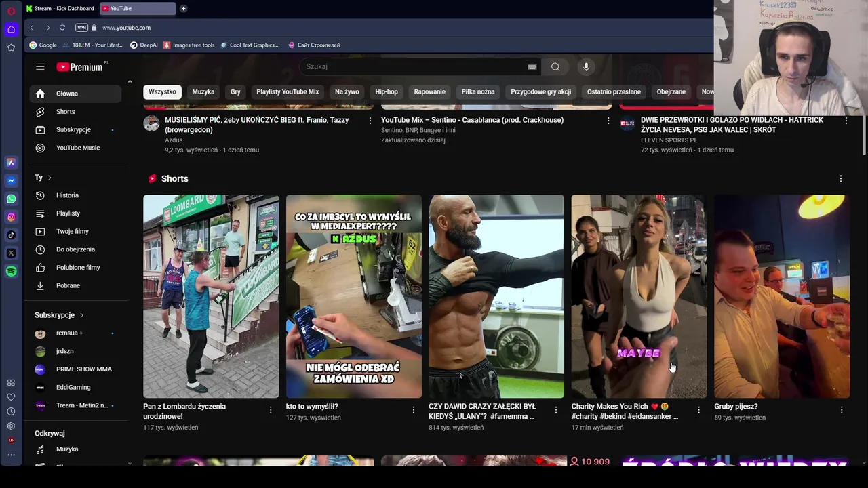
Task: Open the YouTube hamburger guide menu
Action: pos(40,66)
